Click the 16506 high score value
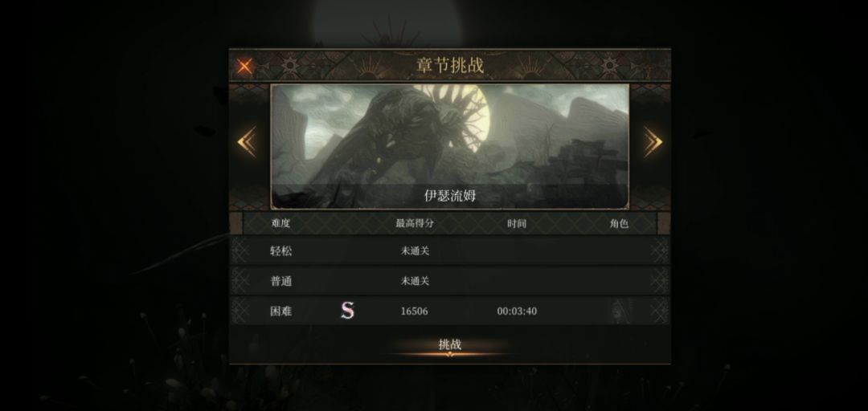This screenshot has width=868, height=411. point(414,311)
